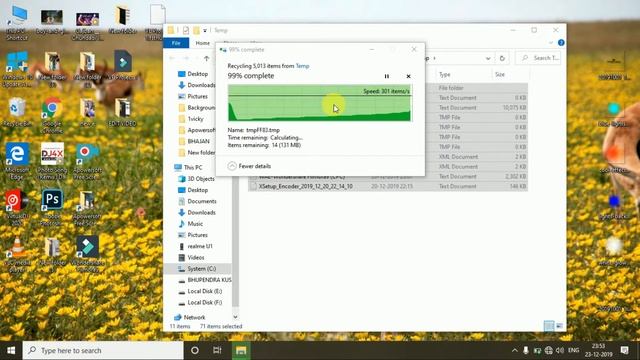Open Local Disk (F:) in the sidebar

[x=204, y=302]
